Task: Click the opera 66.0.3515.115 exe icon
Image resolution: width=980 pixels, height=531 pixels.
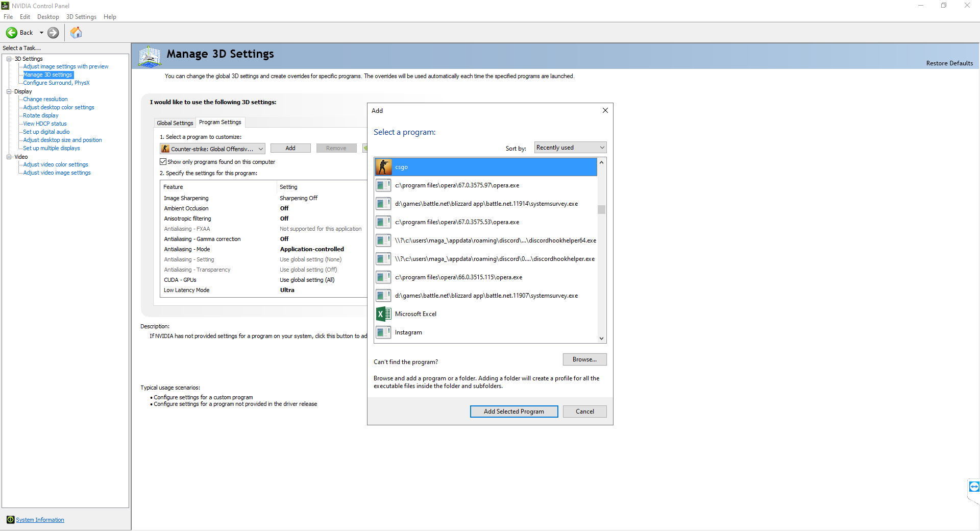Action: [383, 277]
